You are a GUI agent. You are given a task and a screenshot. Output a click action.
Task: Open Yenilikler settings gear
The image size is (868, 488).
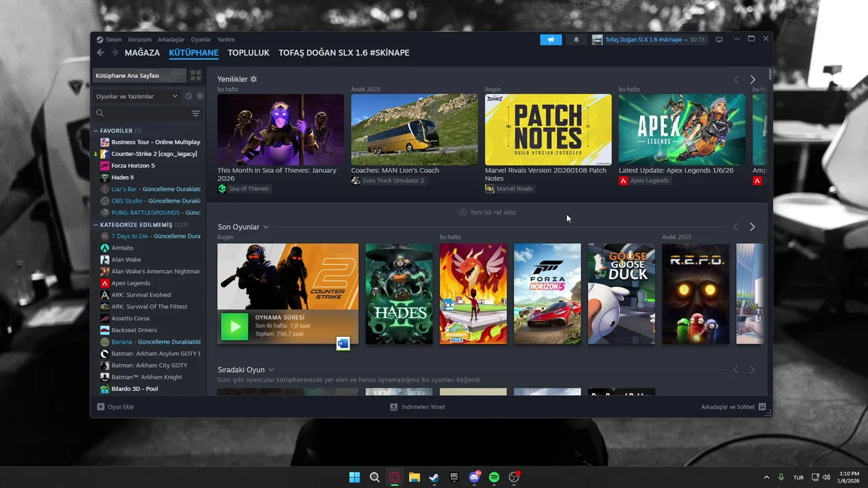point(254,79)
